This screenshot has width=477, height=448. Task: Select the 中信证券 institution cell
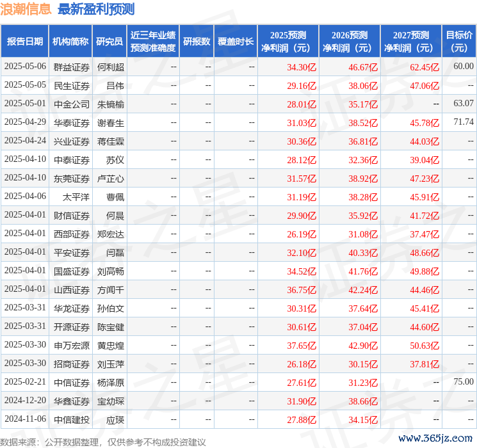pos(72,383)
